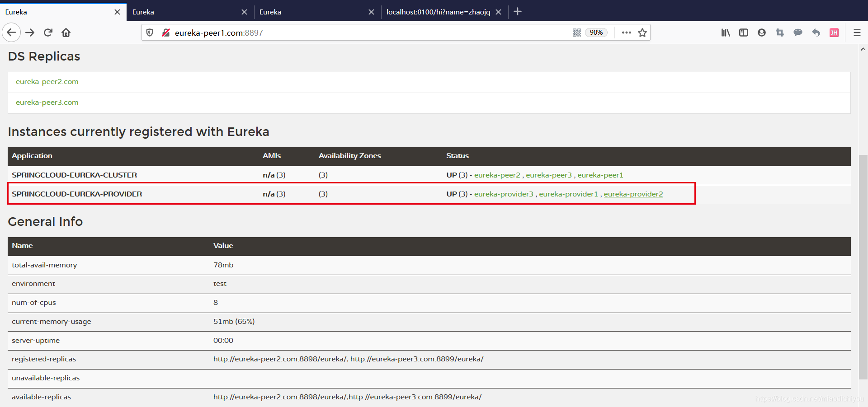Open a new browser tab
Image resolution: width=868 pixels, height=407 pixels.
coord(518,12)
